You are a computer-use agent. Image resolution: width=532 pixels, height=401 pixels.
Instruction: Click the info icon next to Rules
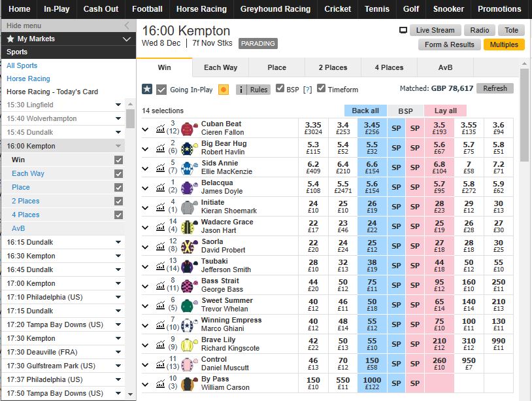pyautogui.click(x=241, y=89)
